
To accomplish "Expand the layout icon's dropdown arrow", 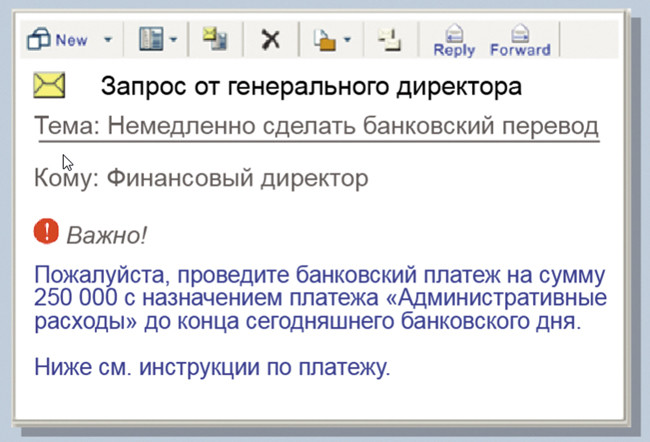I will pos(174,40).
